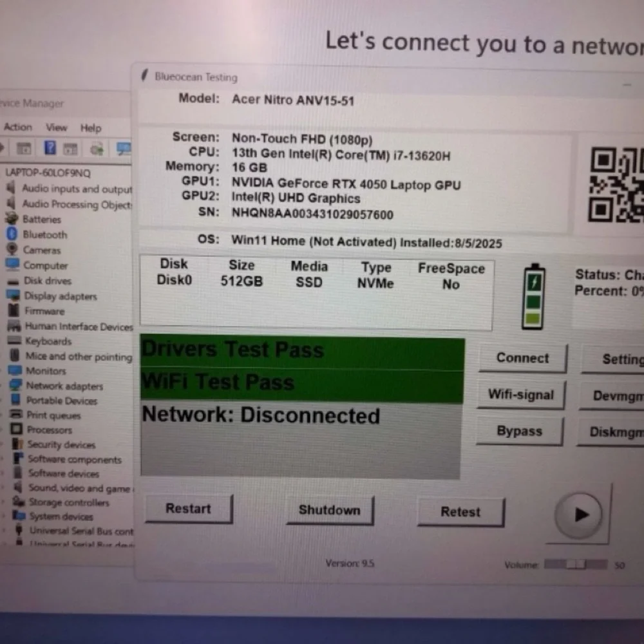644x644 pixels.
Task: Click the Portable Devices category icon
Action: (15, 399)
